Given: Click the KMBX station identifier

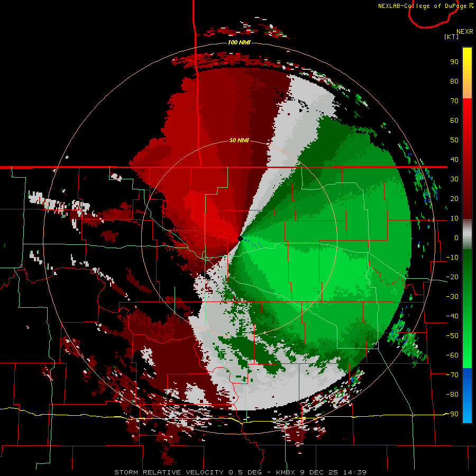Looking at the screenshot, I should 286,472.
